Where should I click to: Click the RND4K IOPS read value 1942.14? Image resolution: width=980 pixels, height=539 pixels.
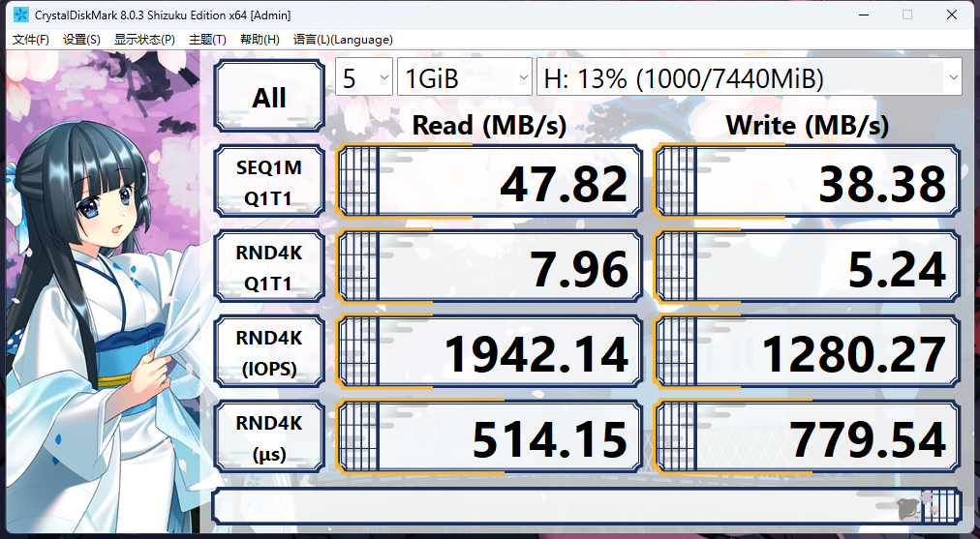coord(489,352)
